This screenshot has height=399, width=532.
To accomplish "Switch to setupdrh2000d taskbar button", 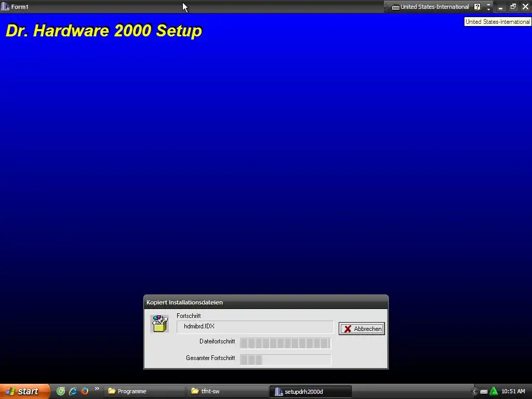I will (311, 392).
